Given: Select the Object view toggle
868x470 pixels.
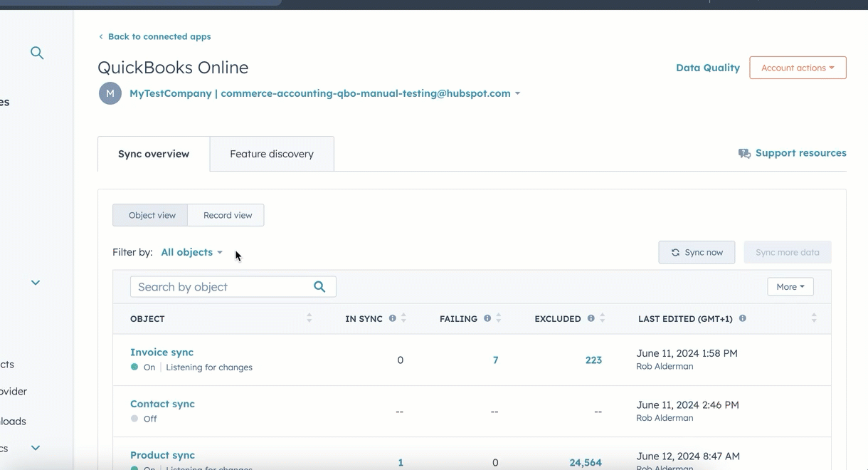Looking at the screenshot, I should [x=152, y=215].
